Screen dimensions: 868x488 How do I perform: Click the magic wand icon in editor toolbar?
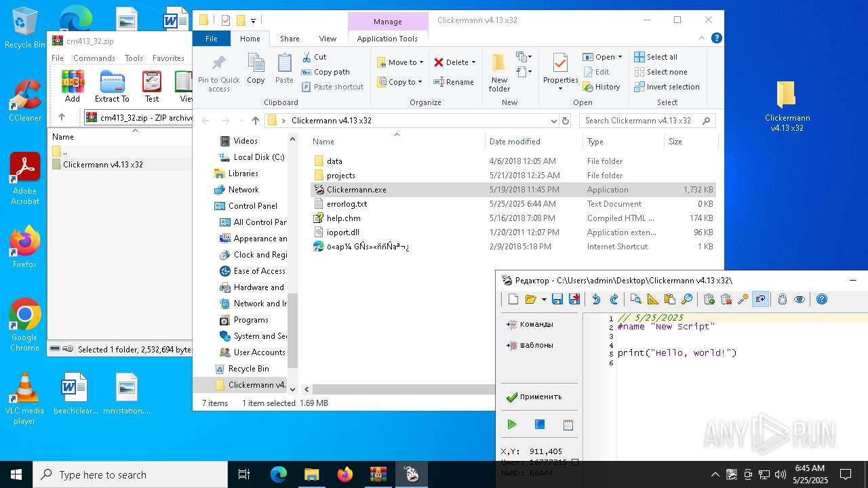pos(743,300)
